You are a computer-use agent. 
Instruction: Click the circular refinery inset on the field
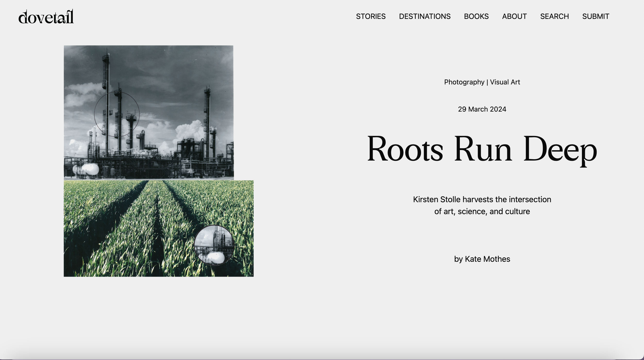(214, 245)
